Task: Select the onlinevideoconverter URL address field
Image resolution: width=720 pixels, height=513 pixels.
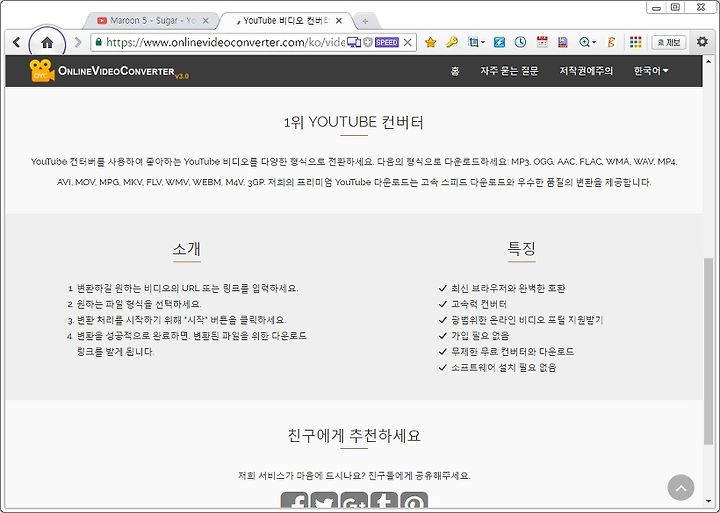Action: (225, 42)
